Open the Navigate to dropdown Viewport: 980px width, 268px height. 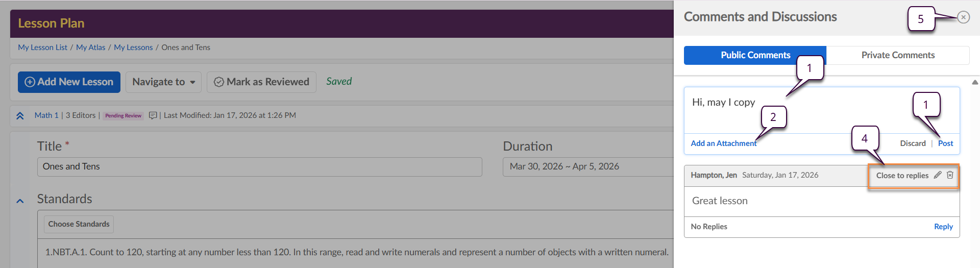[x=163, y=82]
